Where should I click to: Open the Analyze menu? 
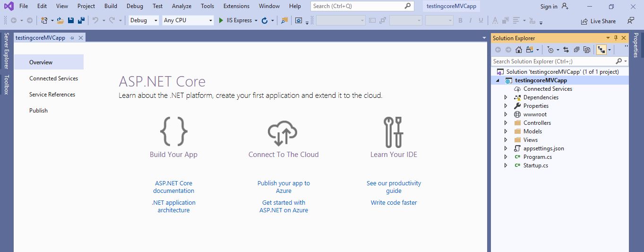[182, 6]
